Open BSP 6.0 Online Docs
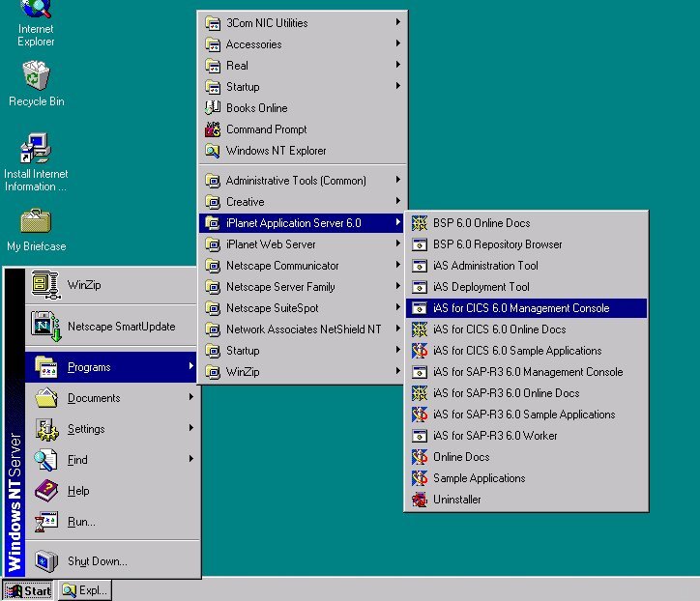Viewport: 700px width, 601px height. click(x=526, y=222)
